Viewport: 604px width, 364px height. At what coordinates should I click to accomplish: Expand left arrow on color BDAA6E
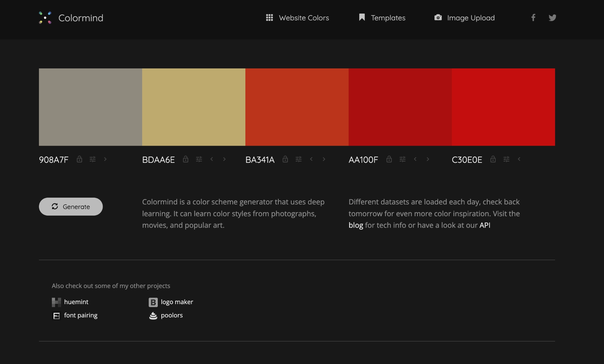[212, 159]
